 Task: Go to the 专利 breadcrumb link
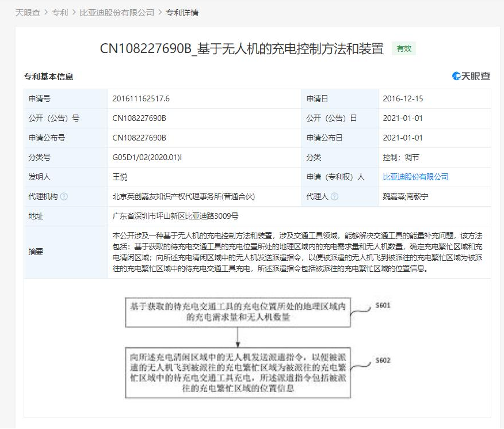click(x=60, y=13)
